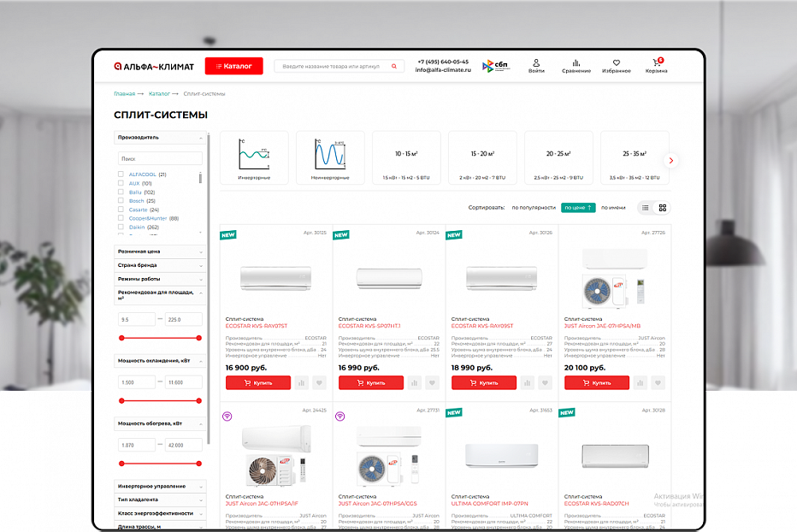Select the 10 - 15 м² category tile
797x532 pixels.
click(x=407, y=157)
